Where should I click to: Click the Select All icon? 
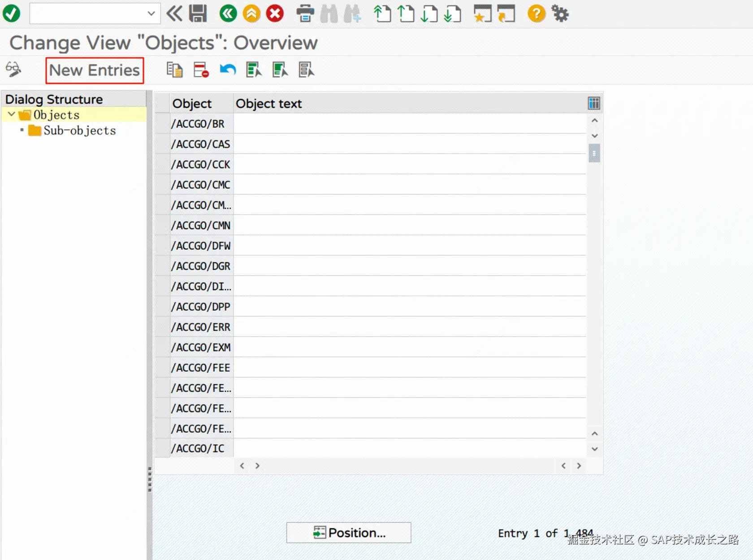[254, 70]
